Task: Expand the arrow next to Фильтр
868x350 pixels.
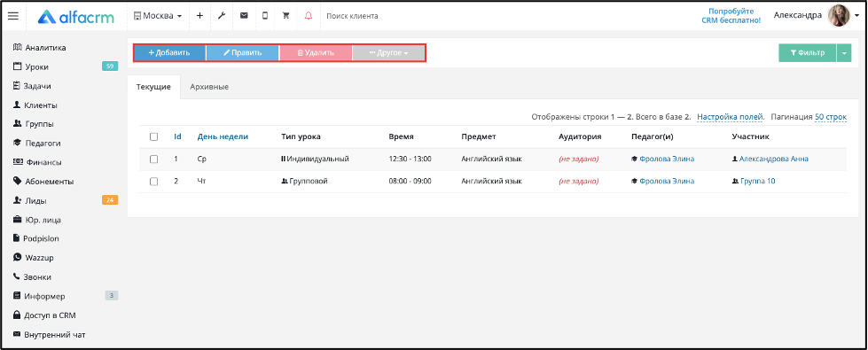Action: (x=844, y=53)
